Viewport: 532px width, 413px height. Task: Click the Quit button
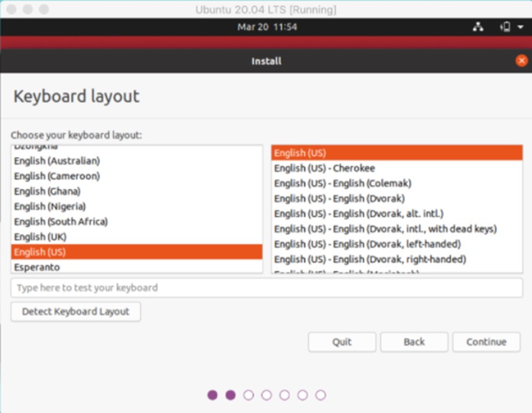tap(342, 342)
